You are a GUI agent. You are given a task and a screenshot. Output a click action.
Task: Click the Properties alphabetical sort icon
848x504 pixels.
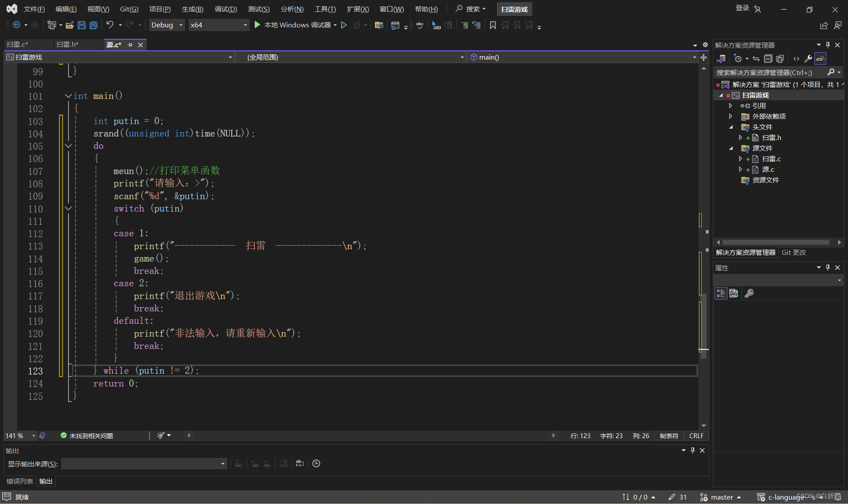[734, 293]
